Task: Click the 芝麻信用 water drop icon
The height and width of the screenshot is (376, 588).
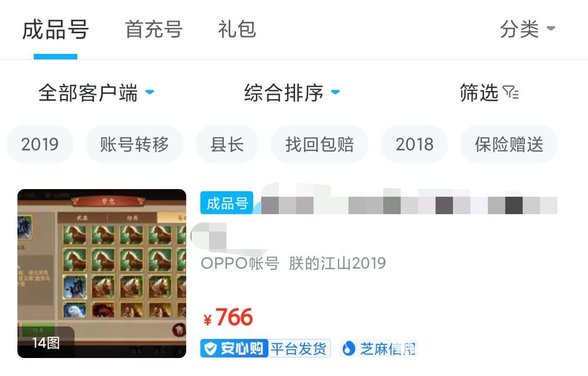Action: click(349, 349)
